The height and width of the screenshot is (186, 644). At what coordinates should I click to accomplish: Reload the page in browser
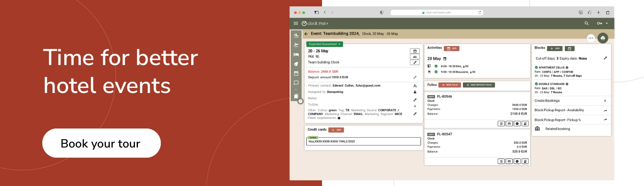tap(480, 12)
